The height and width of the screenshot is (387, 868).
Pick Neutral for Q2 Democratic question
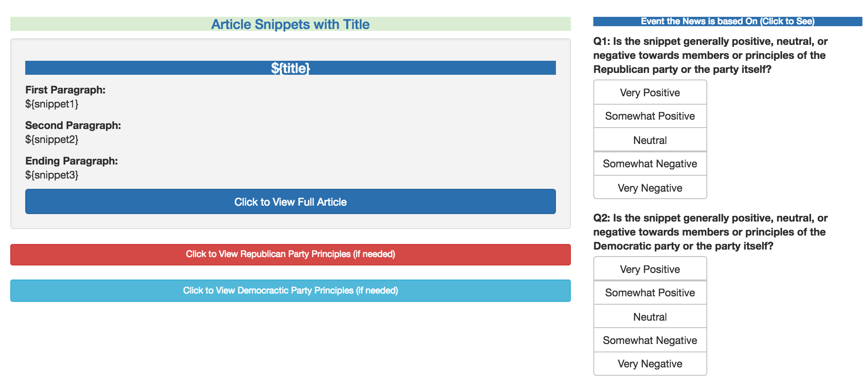pos(650,317)
